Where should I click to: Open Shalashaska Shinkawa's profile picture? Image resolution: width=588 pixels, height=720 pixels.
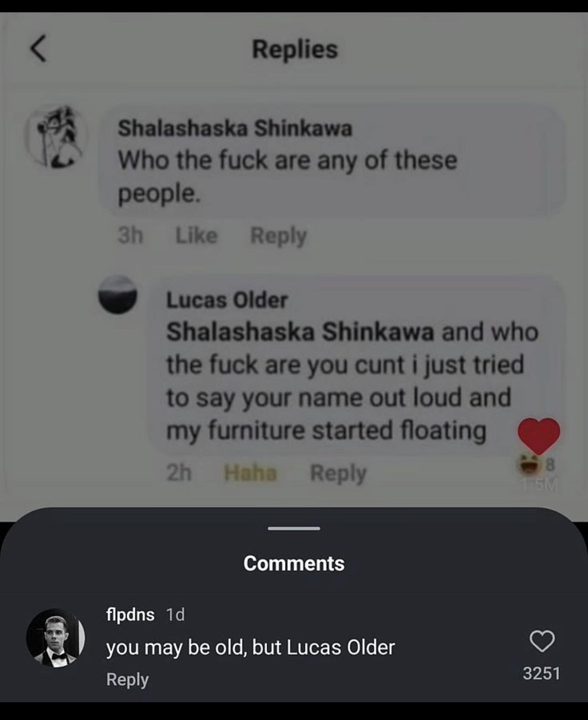56,136
